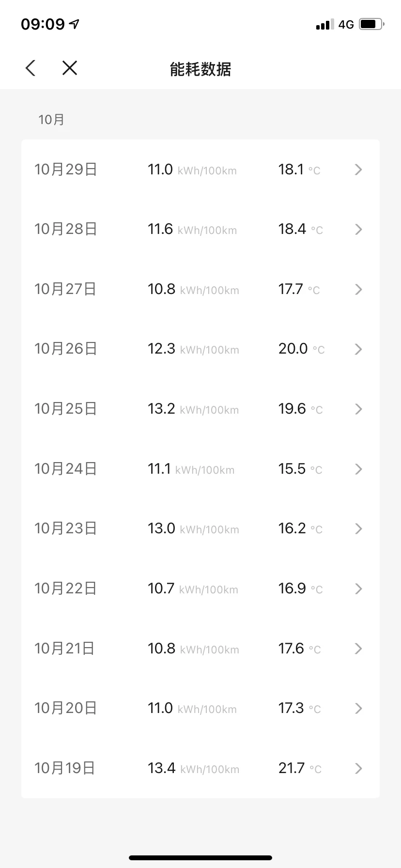This screenshot has width=401, height=868.
Task: Tap the location arrow next to time
Action: pos(74,24)
